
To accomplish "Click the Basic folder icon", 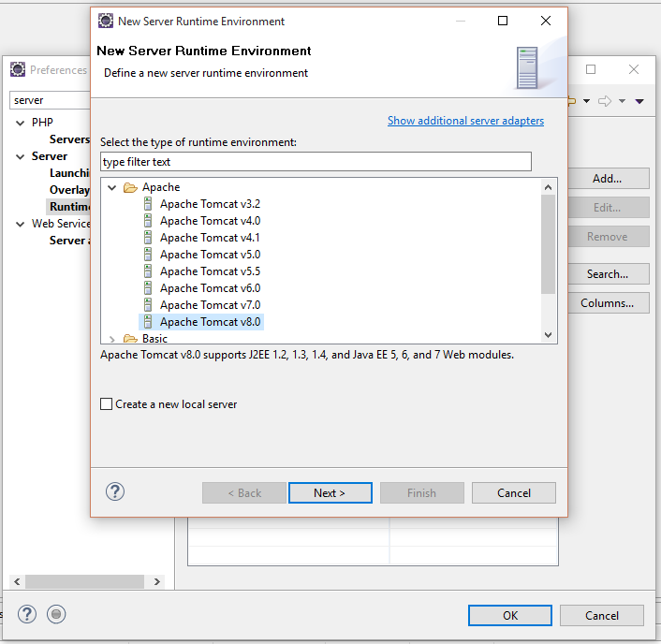I will (130, 339).
